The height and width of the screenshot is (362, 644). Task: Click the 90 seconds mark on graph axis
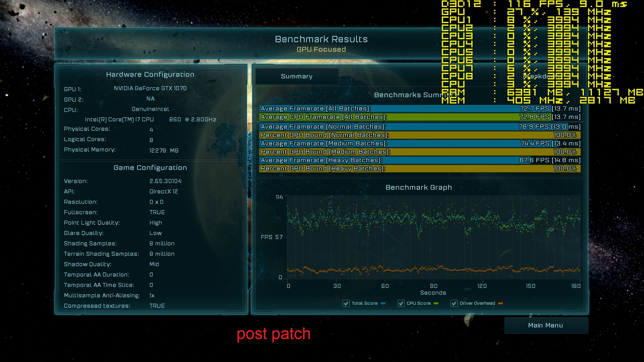(x=434, y=286)
